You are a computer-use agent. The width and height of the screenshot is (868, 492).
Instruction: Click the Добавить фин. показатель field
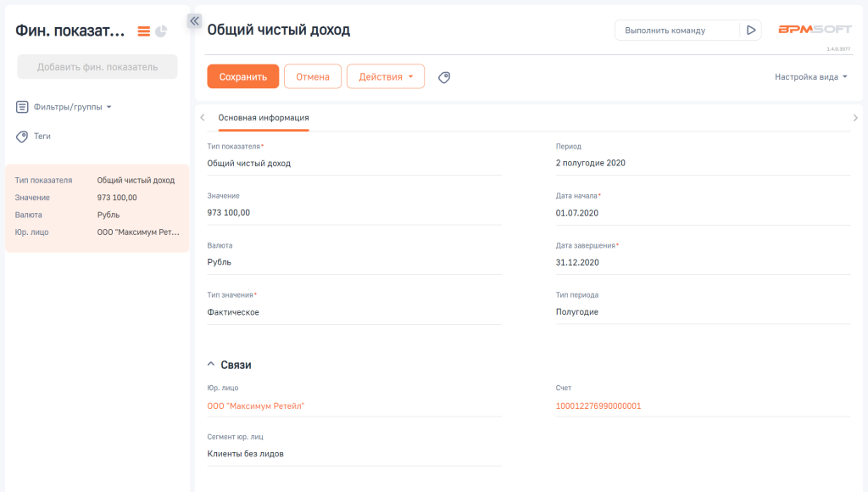point(97,66)
